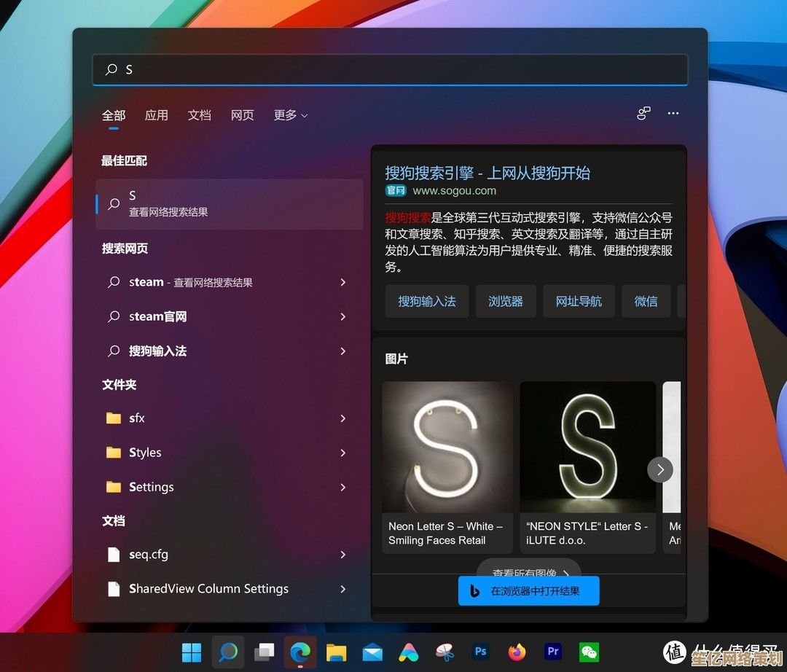This screenshot has width=787, height=672.
Task: Launch Firefox from the taskbar
Action: pos(517,652)
